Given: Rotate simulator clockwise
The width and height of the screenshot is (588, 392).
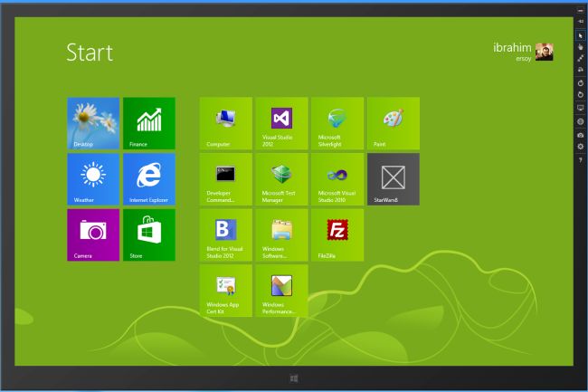Looking at the screenshot, I should click(581, 83).
